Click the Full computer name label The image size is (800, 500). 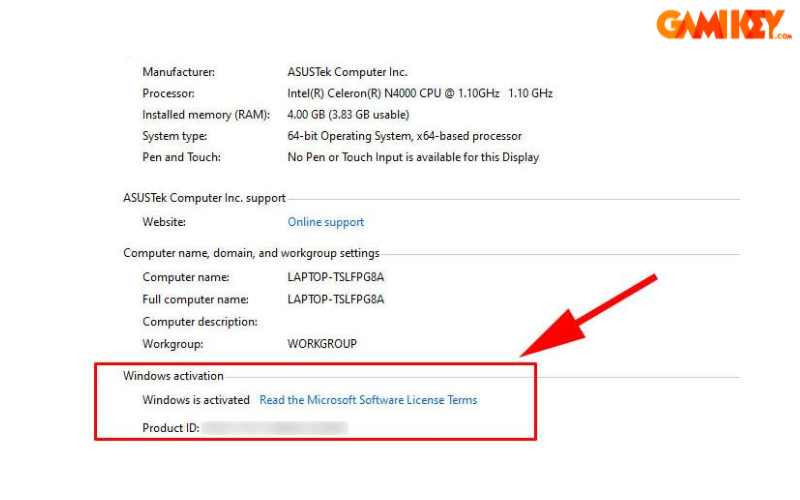click(195, 300)
